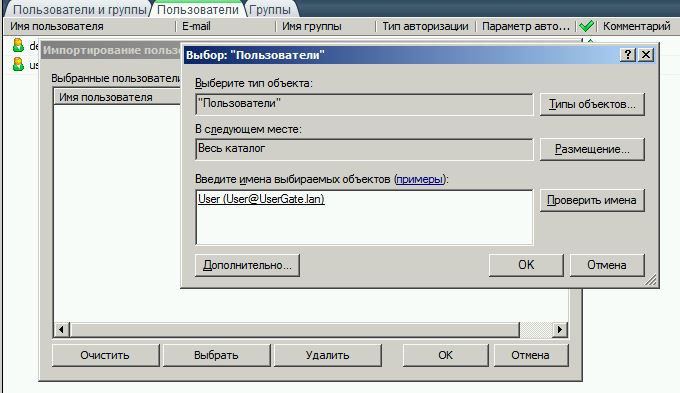
Task: Click the resize grip of selection dialog
Action: coord(651,281)
